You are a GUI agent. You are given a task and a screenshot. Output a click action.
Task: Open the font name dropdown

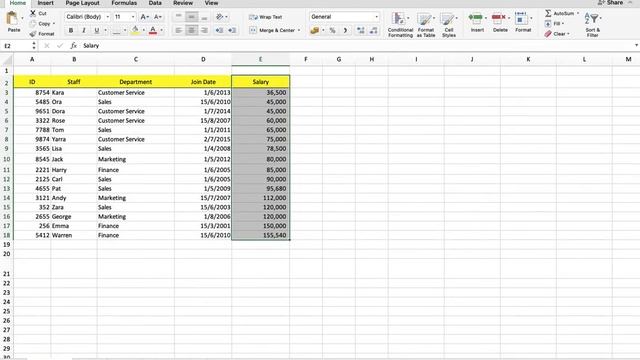click(x=107, y=17)
